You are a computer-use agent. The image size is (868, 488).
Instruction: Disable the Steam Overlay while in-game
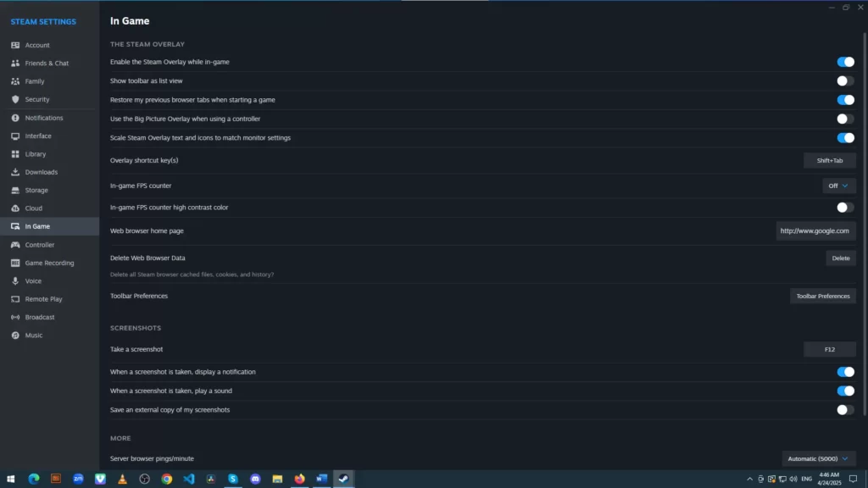pos(845,62)
